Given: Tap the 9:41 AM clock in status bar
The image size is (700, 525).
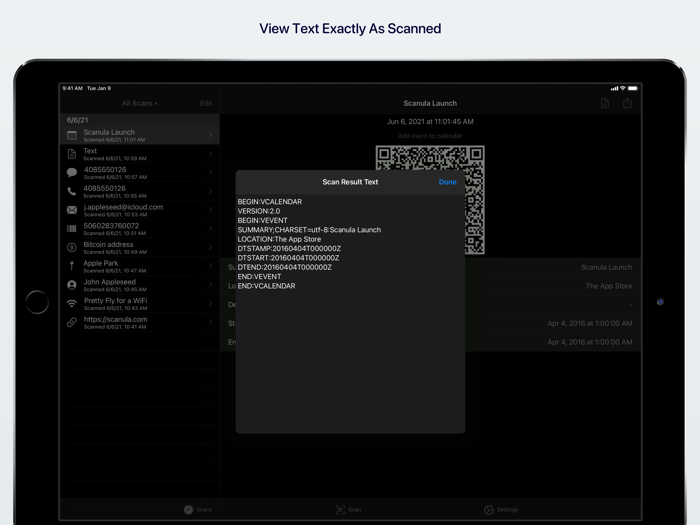Looking at the screenshot, I should [72, 88].
